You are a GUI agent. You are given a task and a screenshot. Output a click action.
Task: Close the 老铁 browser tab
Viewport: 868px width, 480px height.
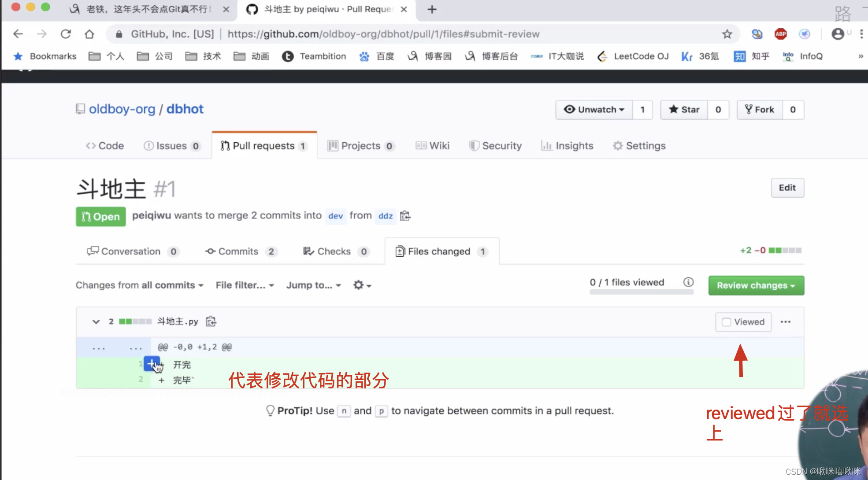(x=226, y=9)
